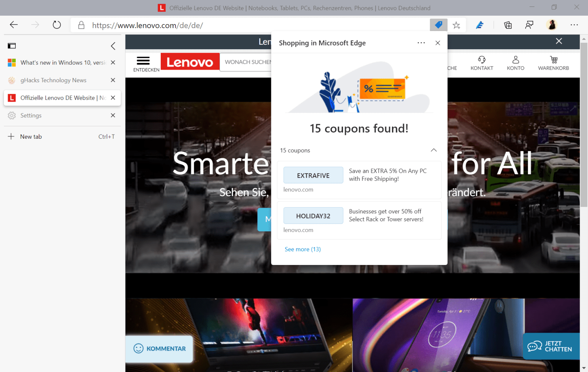Add page to favorites with the star icon
This screenshot has height=372, width=588.
click(456, 25)
